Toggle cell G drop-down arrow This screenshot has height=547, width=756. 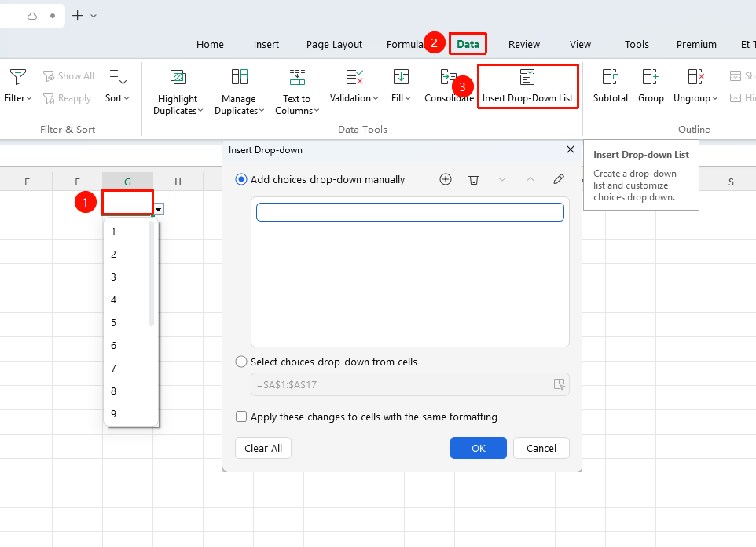tap(159, 209)
